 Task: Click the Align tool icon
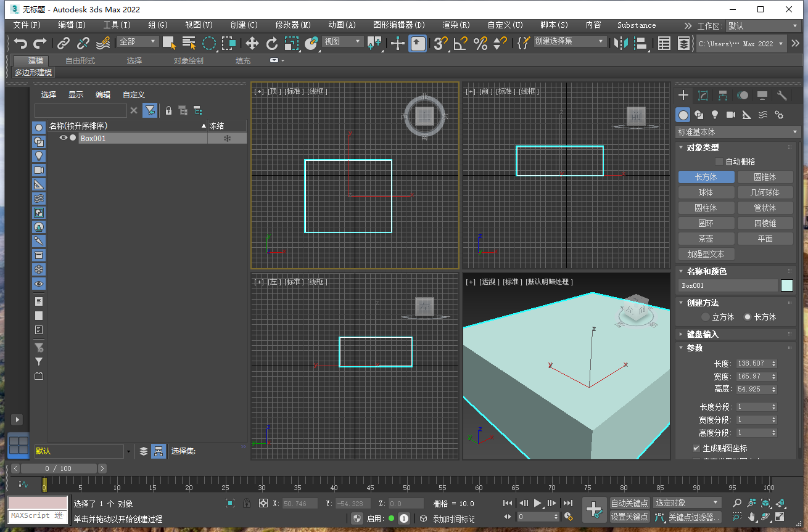(641, 43)
